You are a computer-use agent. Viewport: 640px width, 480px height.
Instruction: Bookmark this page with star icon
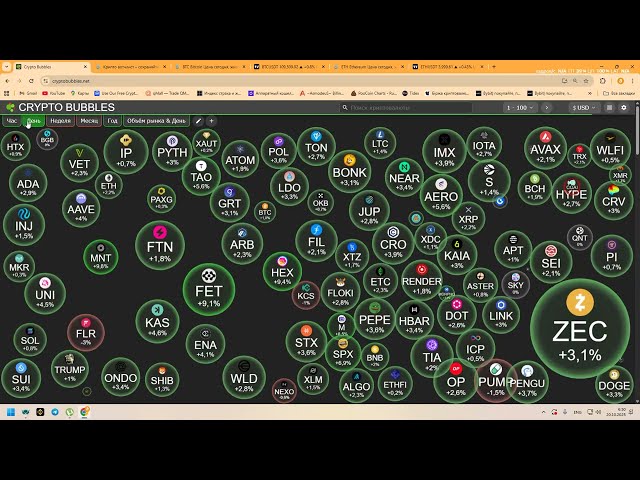coord(586,81)
